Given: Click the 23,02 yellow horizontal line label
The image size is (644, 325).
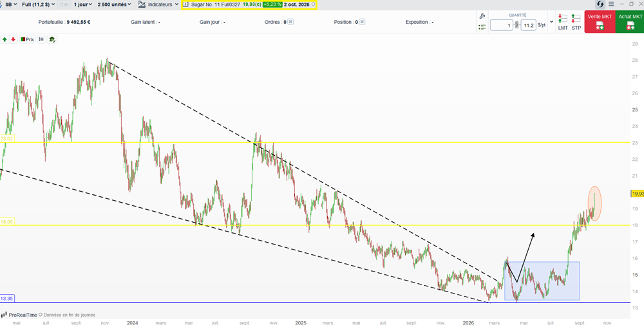Looking at the screenshot, I should (x=7, y=139).
